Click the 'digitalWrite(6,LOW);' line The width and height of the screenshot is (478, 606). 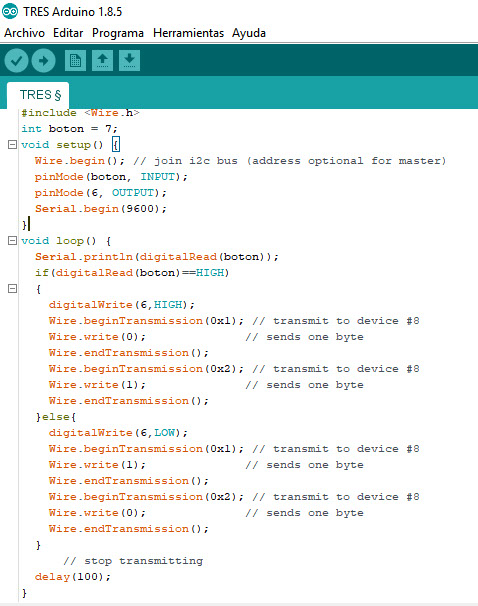coord(118,433)
